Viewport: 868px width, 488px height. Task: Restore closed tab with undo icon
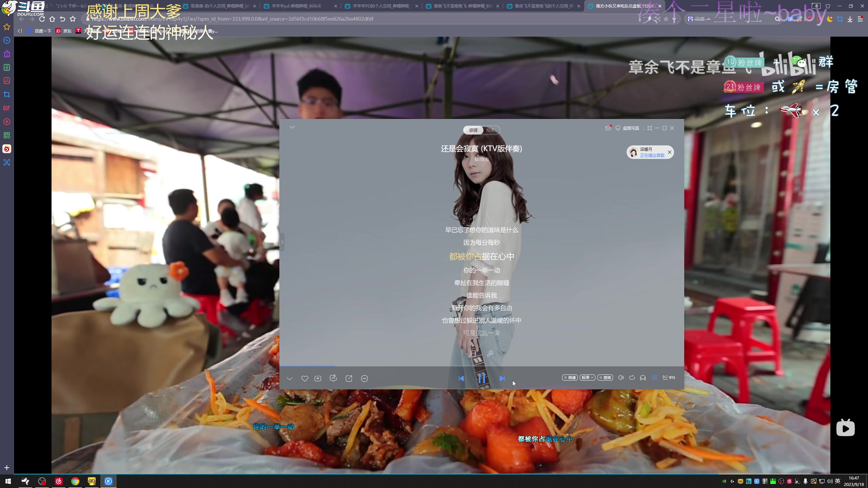point(62,19)
